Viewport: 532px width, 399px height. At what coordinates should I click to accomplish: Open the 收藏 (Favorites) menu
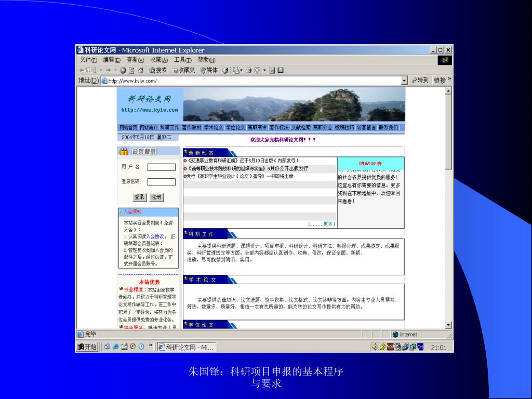click(159, 60)
